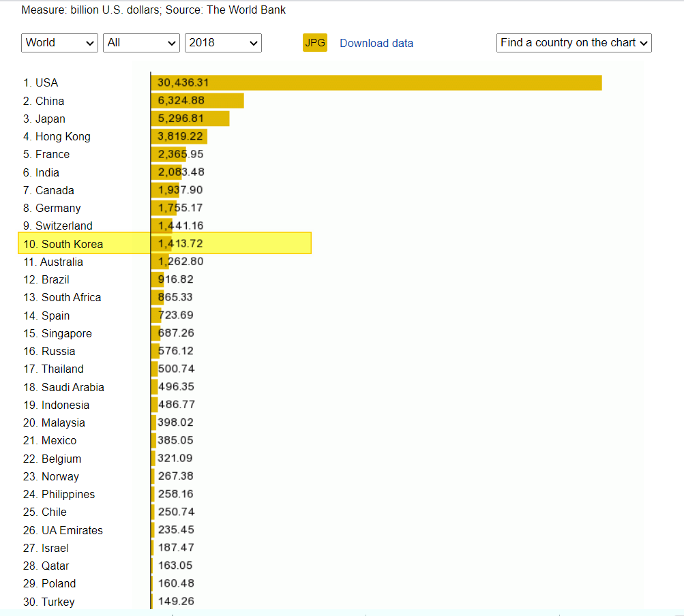Select the '29. Poland' label

[49, 584]
